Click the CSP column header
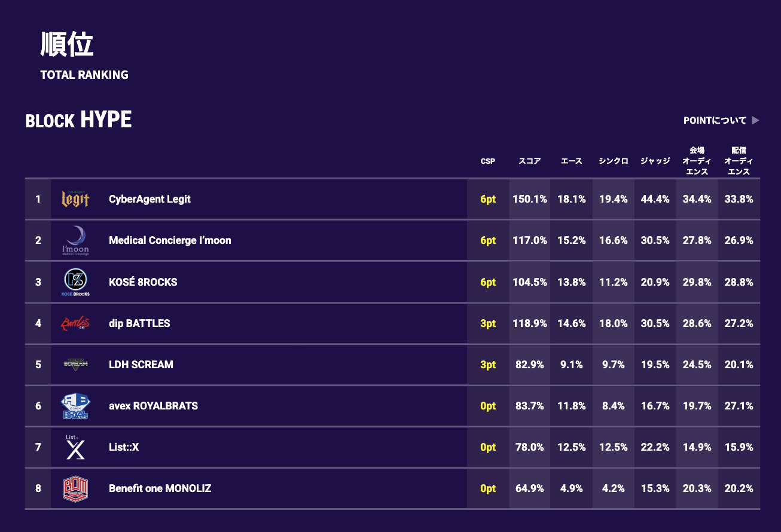This screenshot has height=532, width=781. [488, 161]
